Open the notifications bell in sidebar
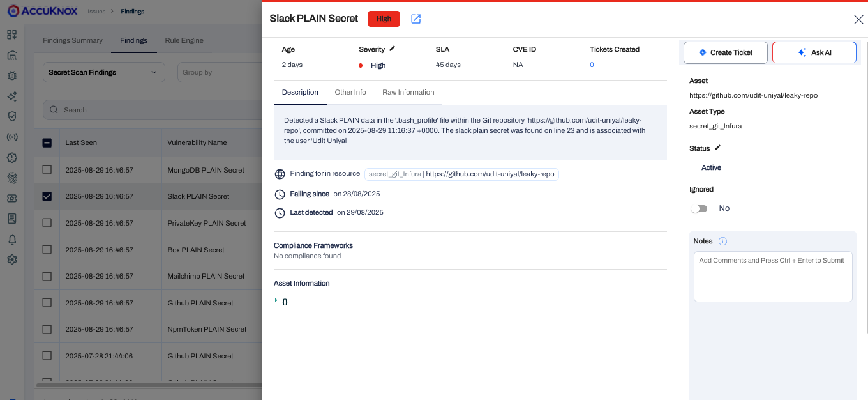Viewport: 868px width, 400px height. 12,239
